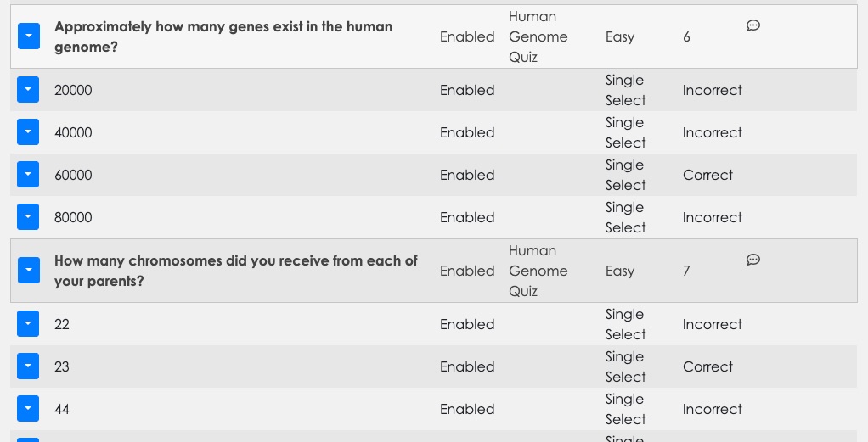
Task: Expand the action menu for answer 40000
Action: [x=28, y=132]
